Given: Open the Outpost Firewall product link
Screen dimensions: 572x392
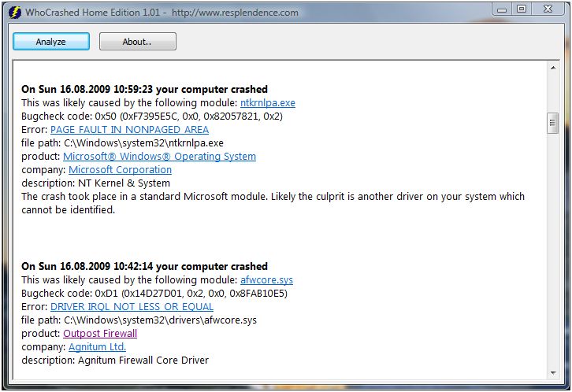Looking at the screenshot, I should pos(100,333).
